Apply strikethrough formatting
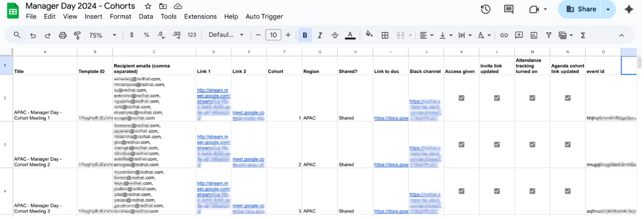 [x=335, y=35]
